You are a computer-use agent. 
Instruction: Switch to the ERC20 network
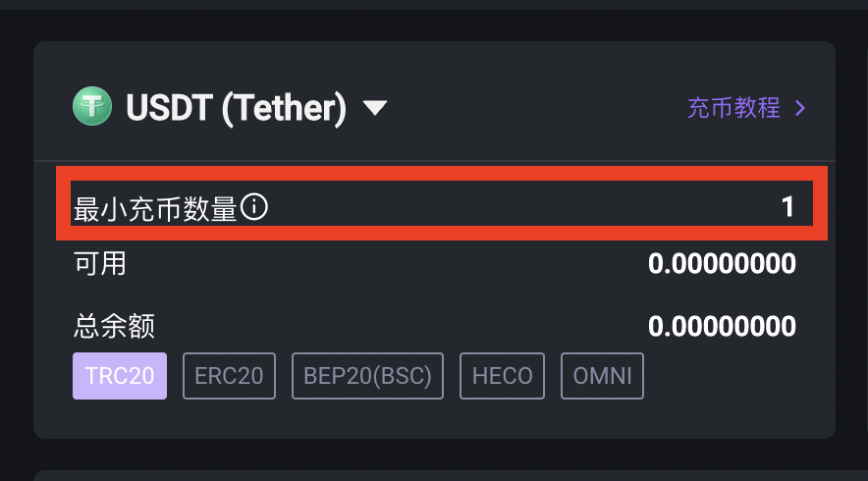point(229,376)
